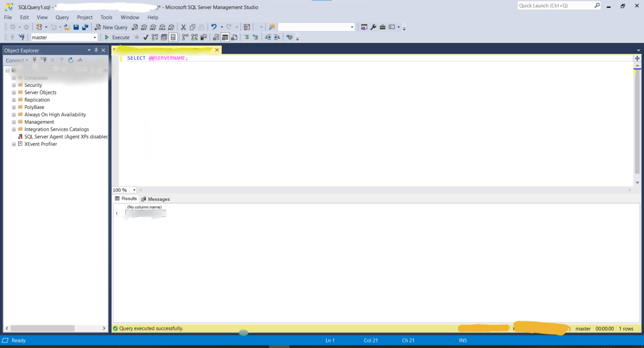
Task: Refresh the Object Explorer
Action: tap(70, 60)
